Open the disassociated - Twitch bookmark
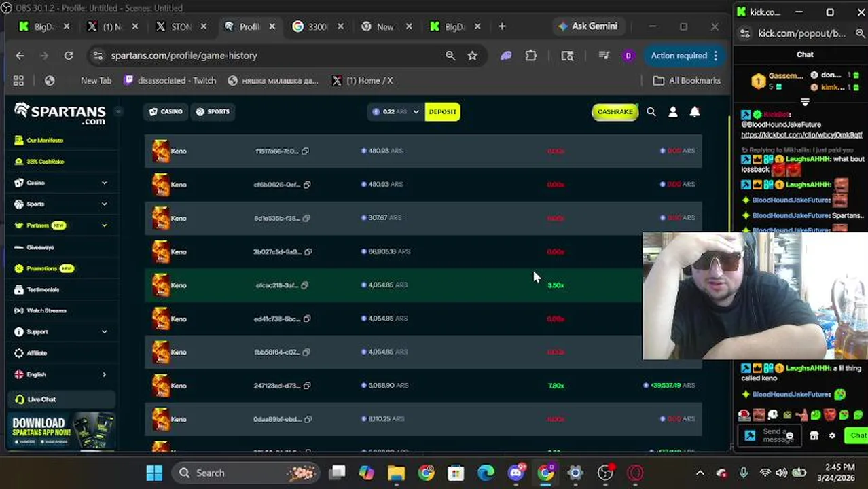This screenshot has height=489, width=868. click(x=170, y=81)
